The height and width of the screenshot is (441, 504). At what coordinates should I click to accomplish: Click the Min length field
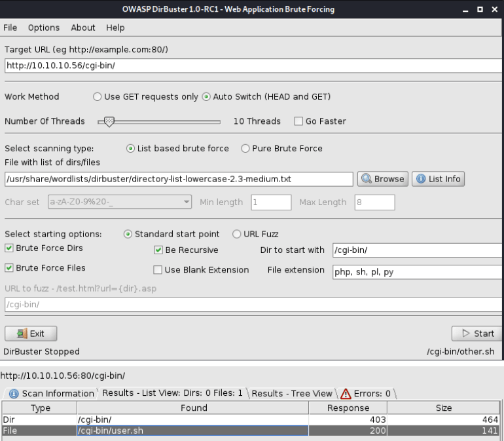pyautogui.click(x=271, y=202)
